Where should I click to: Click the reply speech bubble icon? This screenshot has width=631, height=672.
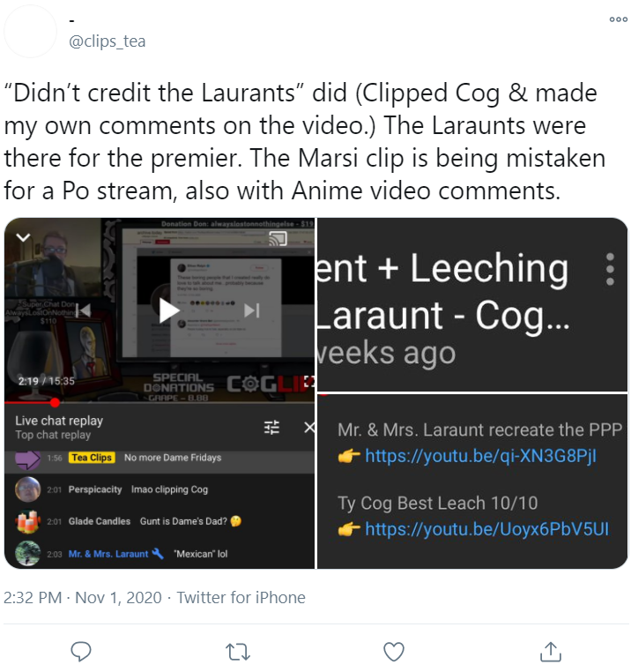click(80, 652)
